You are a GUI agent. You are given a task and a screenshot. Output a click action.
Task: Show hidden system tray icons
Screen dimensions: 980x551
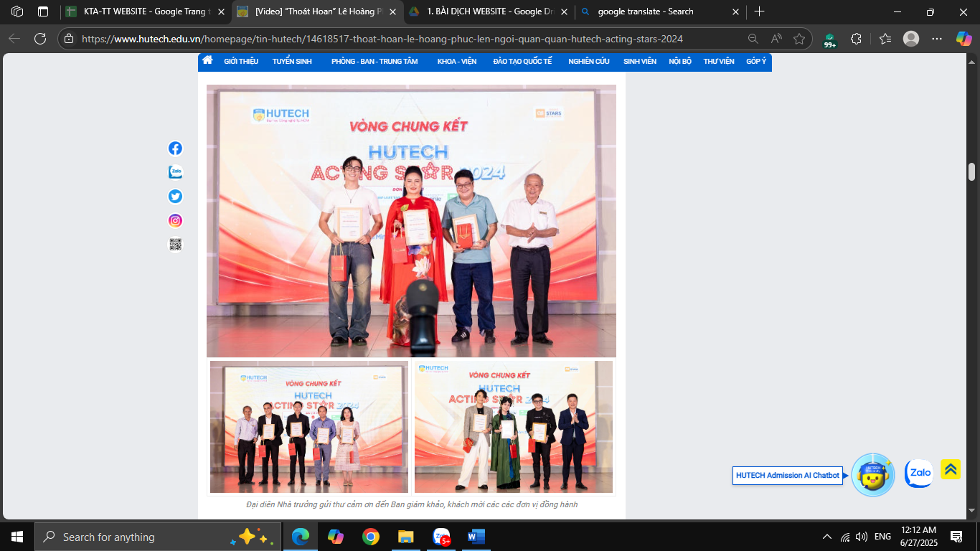(x=827, y=537)
